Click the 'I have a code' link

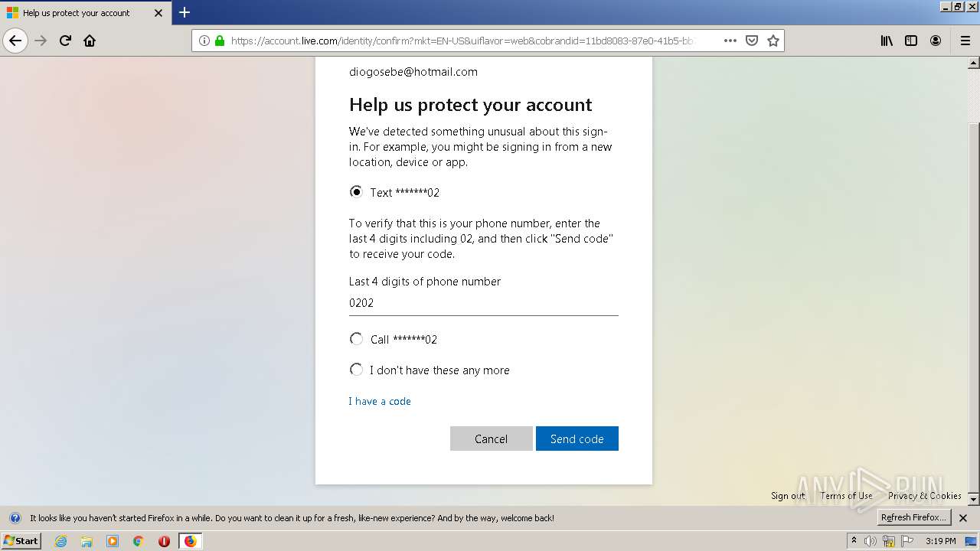pyautogui.click(x=380, y=401)
